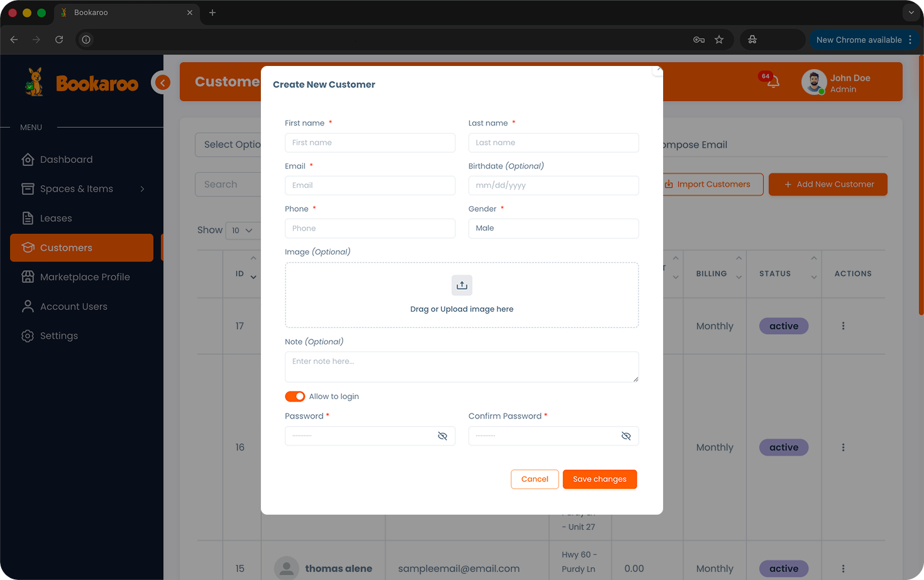This screenshot has height=580, width=924.
Task: Show the Password field contents
Action: coord(442,435)
